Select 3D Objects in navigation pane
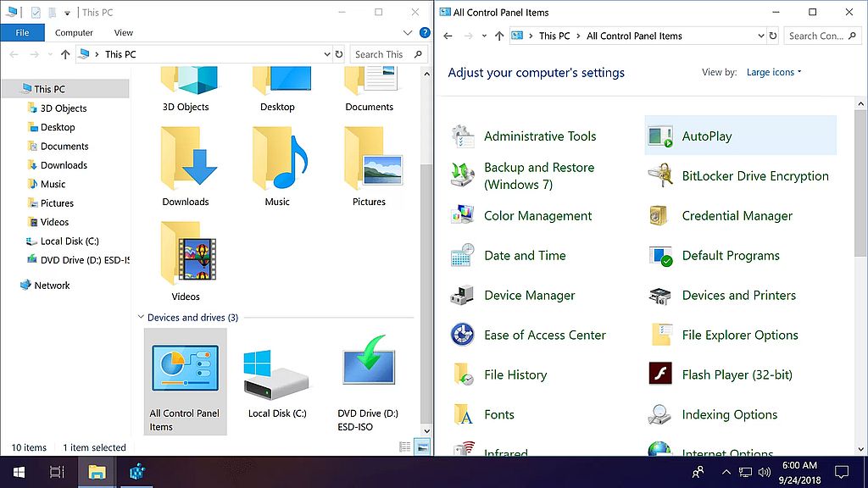 tap(63, 108)
